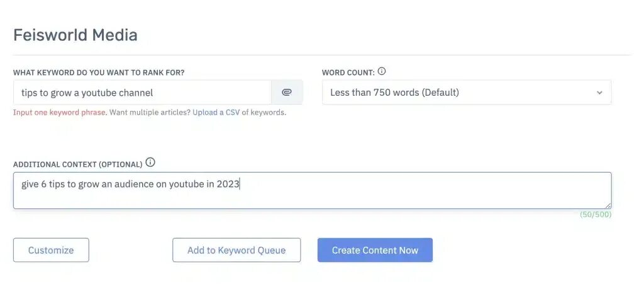The height and width of the screenshot is (308, 644).
Task: Click the 'Want multiple articles?' text
Action: [x=150, y=113]
